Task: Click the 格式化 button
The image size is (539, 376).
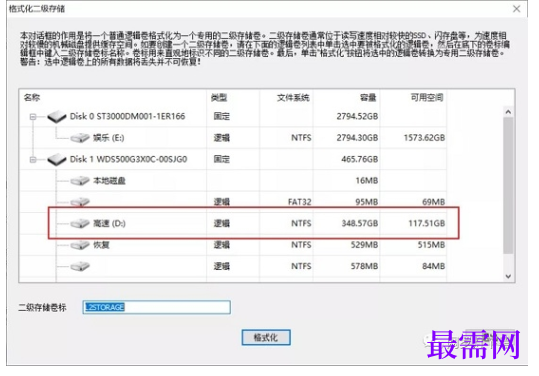Action: (266, 338)
